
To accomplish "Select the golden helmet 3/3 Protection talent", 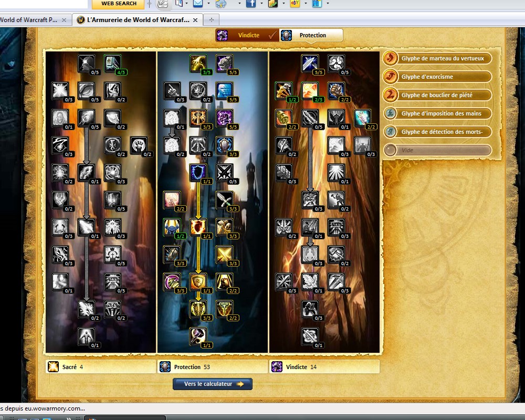I will point(198,309).
